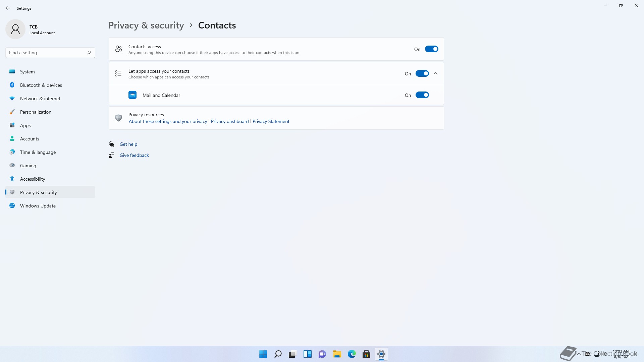Open Task View on taskbar

tap(293, 354)
